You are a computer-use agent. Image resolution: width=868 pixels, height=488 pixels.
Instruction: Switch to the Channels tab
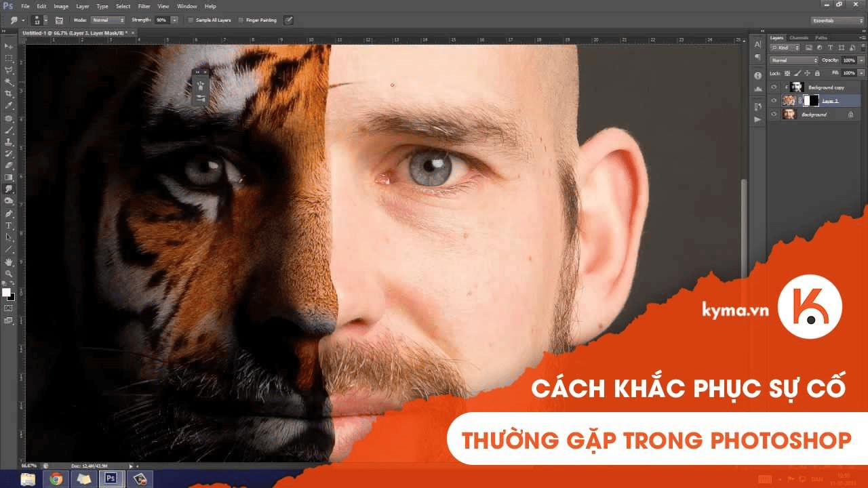pos(800,37)
